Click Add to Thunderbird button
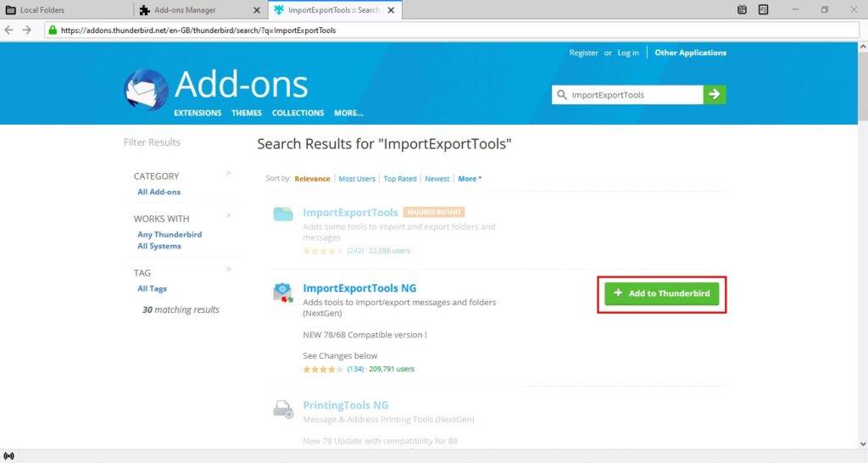The image size is (868, 463). (661, 293)
